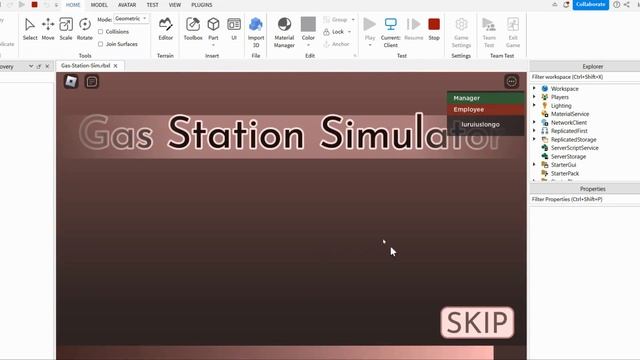Stop the running playtest
640x360 pixels.
click(x=434, y=29)
